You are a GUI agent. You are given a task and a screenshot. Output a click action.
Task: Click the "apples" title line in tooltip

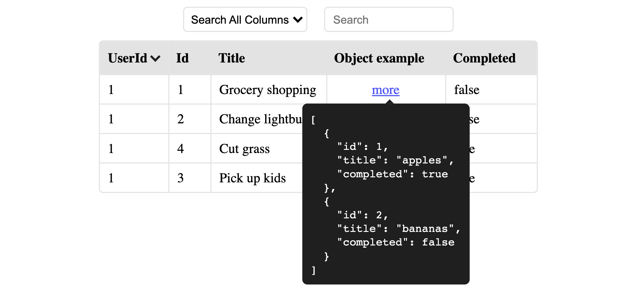pyautogui.click(x=395, y=160)
